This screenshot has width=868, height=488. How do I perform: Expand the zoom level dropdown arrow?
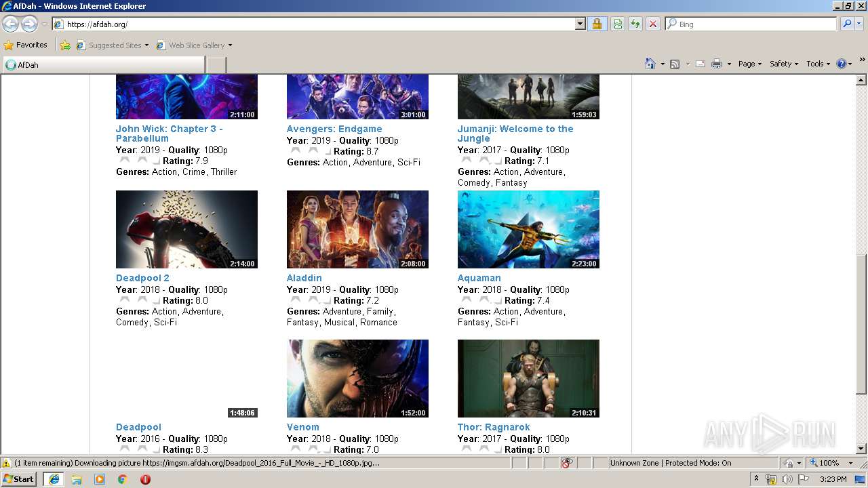pyautogui.click(x=851, y=463)
